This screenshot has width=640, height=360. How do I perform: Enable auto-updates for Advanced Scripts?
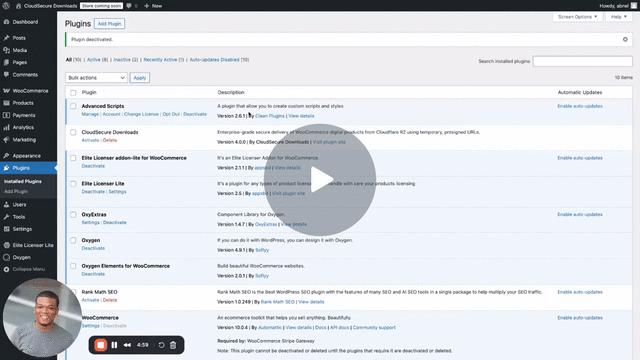[x=580, y=106]
